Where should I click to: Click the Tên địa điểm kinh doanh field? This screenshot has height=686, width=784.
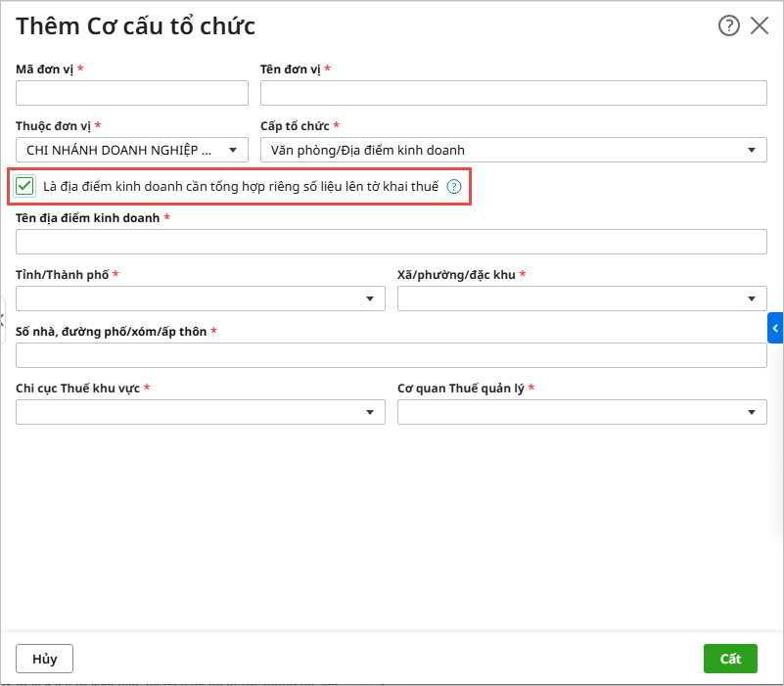392,242
